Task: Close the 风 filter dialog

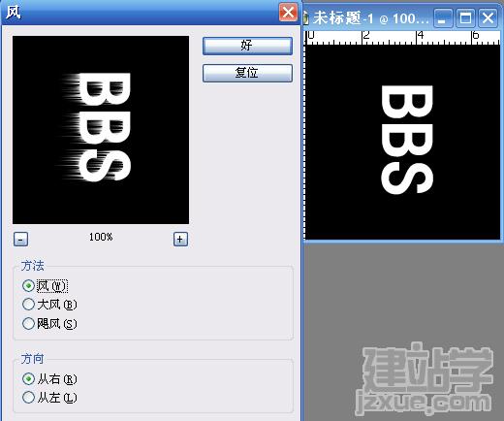Action: (x=288, y=13)
